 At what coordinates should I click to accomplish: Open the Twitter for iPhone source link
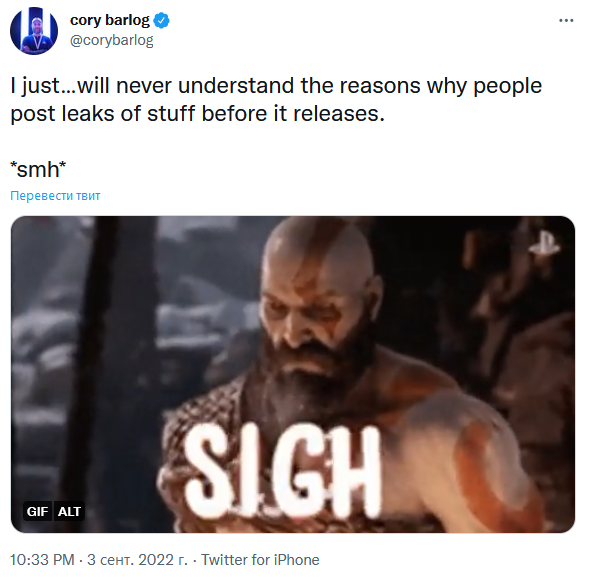(x=260, y=560)
